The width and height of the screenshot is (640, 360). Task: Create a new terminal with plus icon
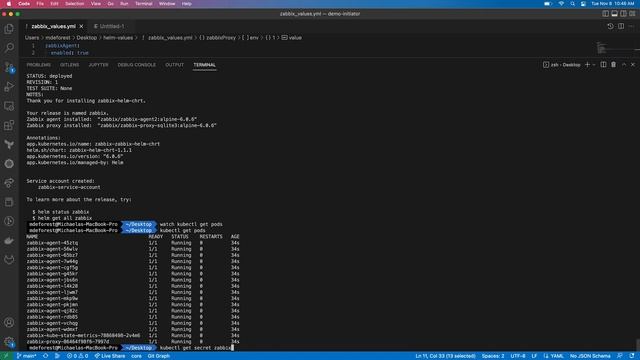point(587,64)
